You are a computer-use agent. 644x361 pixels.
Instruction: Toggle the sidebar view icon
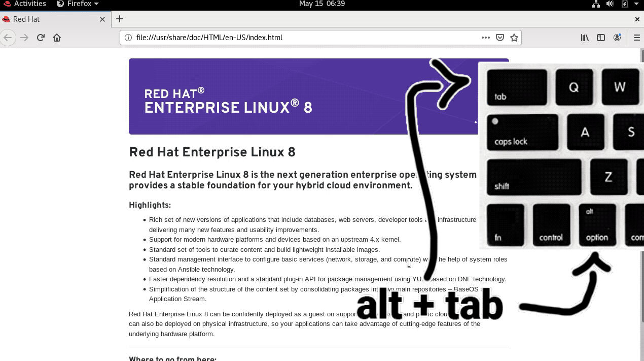click(601, 38)
